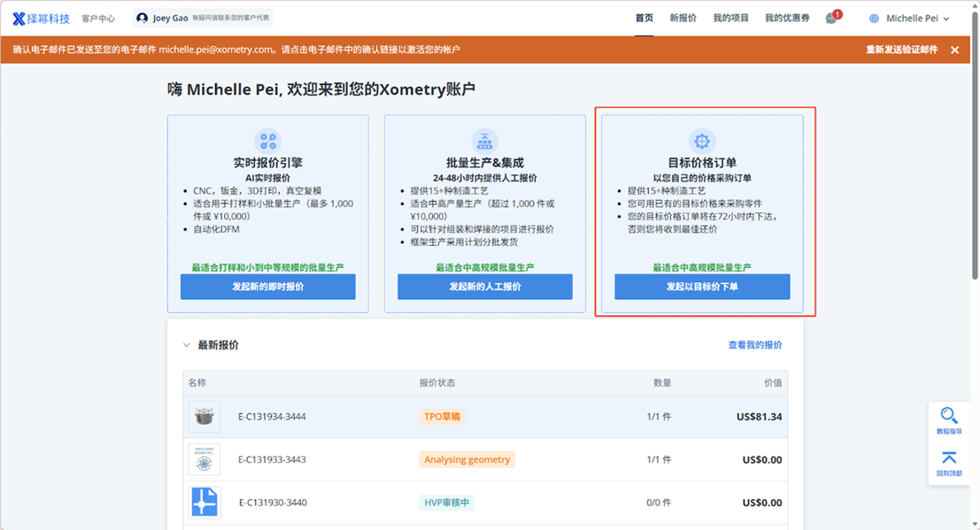Click the 查看我的报价 link
The image size is (980, 530).
[x=754, y=345]
